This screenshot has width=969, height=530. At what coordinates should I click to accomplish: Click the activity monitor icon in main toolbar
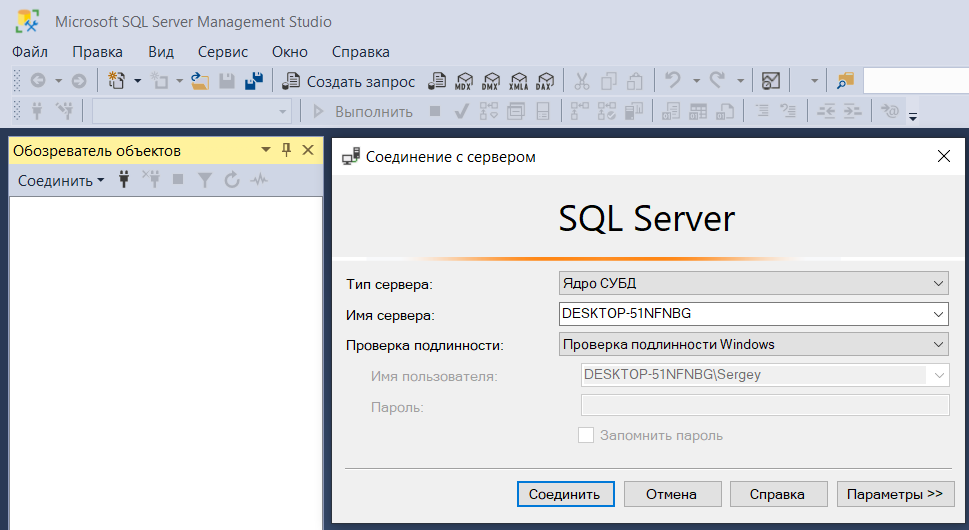(771, 81)
